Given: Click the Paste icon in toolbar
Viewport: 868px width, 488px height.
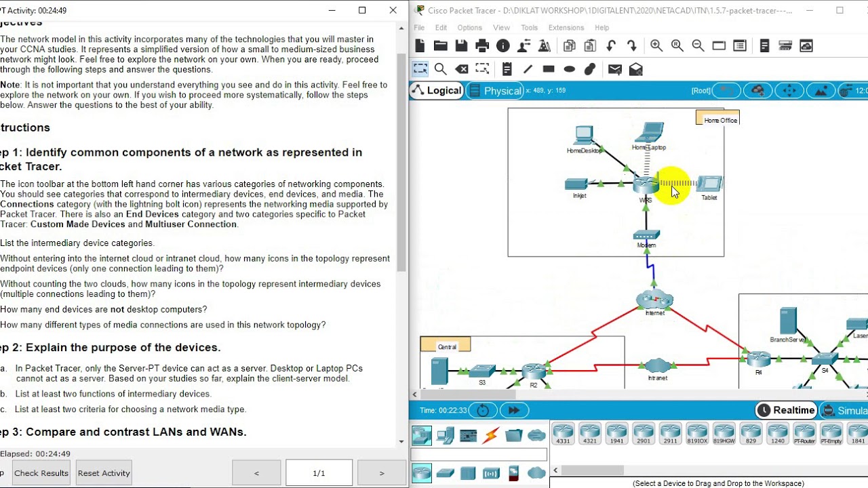Looking at the screenshot, I should [x=590, y=45].
